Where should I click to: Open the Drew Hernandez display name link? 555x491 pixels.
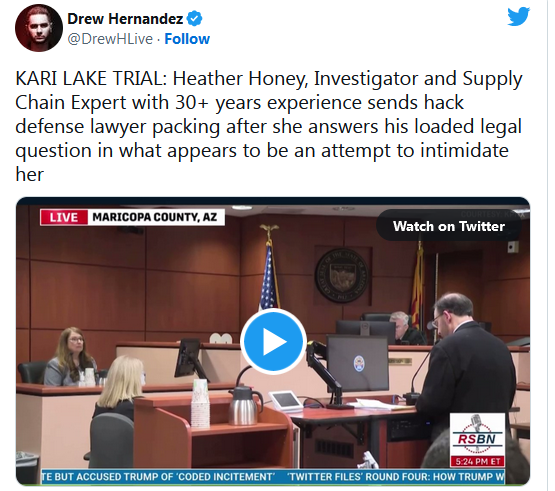click(125, 18)
